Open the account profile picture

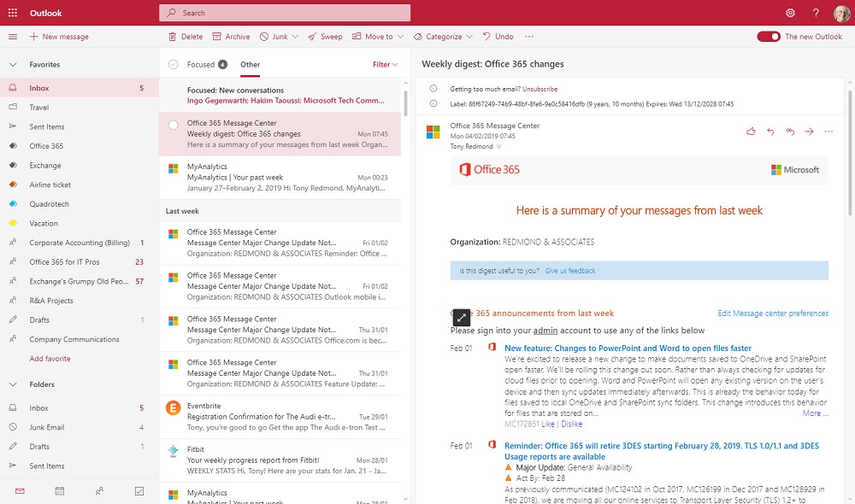coord(842,13)
